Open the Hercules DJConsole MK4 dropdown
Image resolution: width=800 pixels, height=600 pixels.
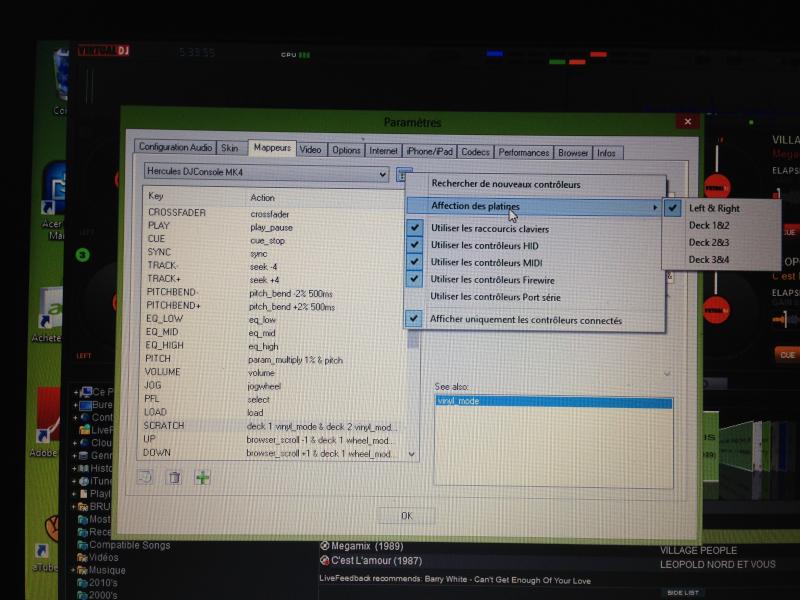(x=266, y=175)
